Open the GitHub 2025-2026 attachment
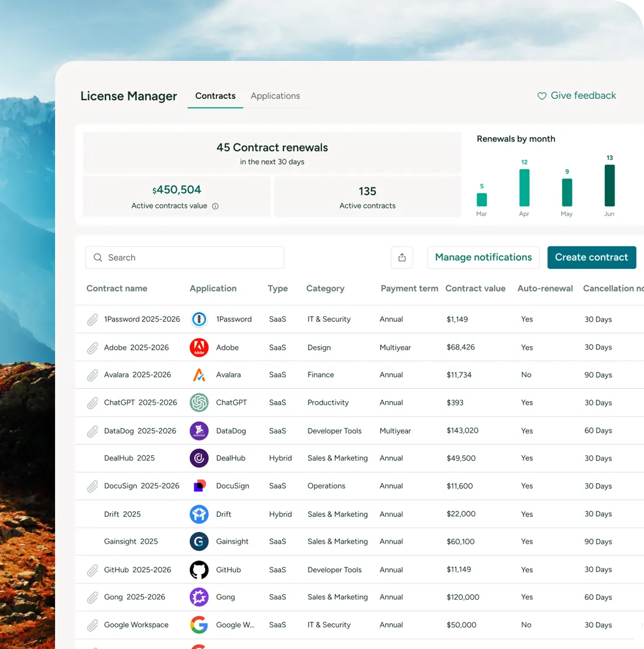 point(93,571)
